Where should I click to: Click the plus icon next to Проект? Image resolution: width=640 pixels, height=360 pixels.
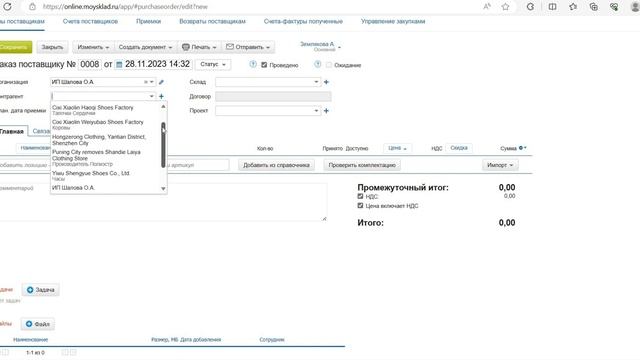click(326, 111)
